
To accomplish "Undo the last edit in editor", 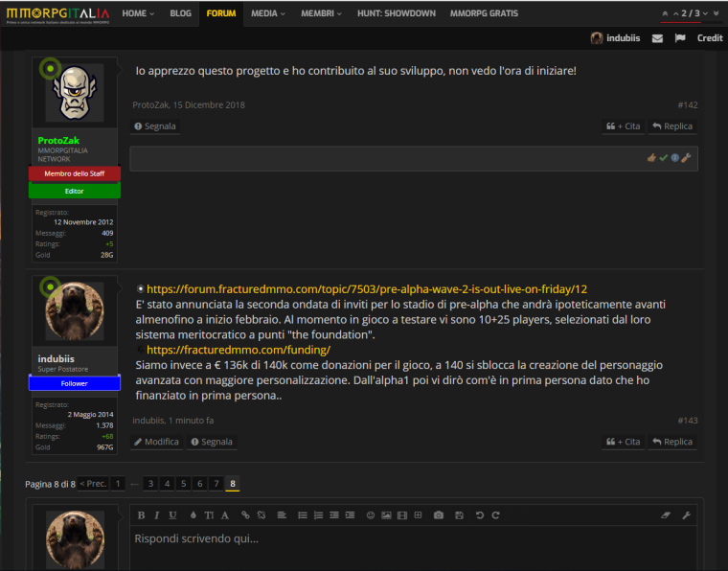I will tap(480, 515).
